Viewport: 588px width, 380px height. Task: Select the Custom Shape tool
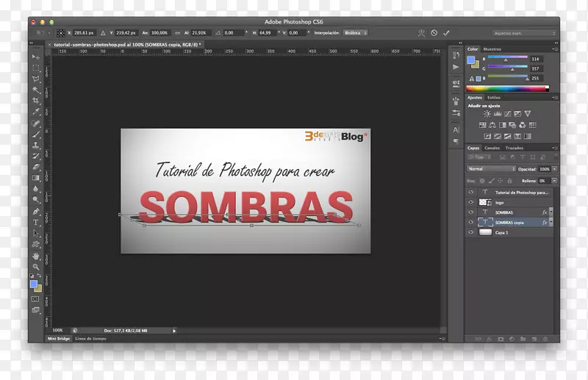pos(35,244)
